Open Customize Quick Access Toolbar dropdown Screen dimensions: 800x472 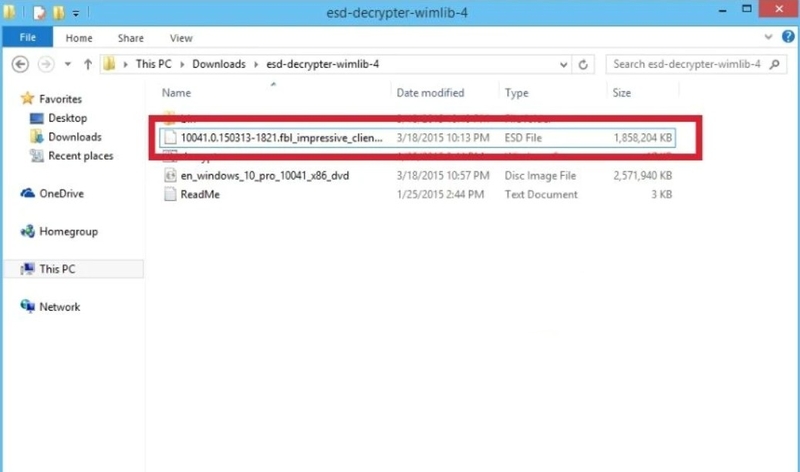76,14
